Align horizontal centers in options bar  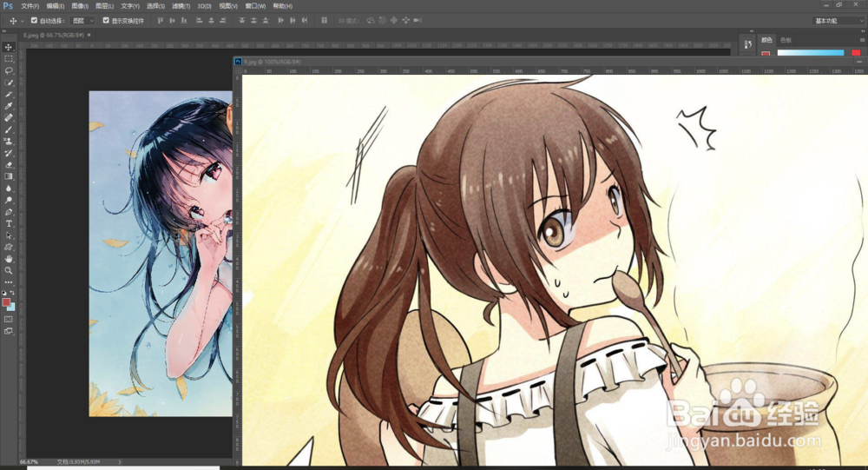[x=211, y=21]
